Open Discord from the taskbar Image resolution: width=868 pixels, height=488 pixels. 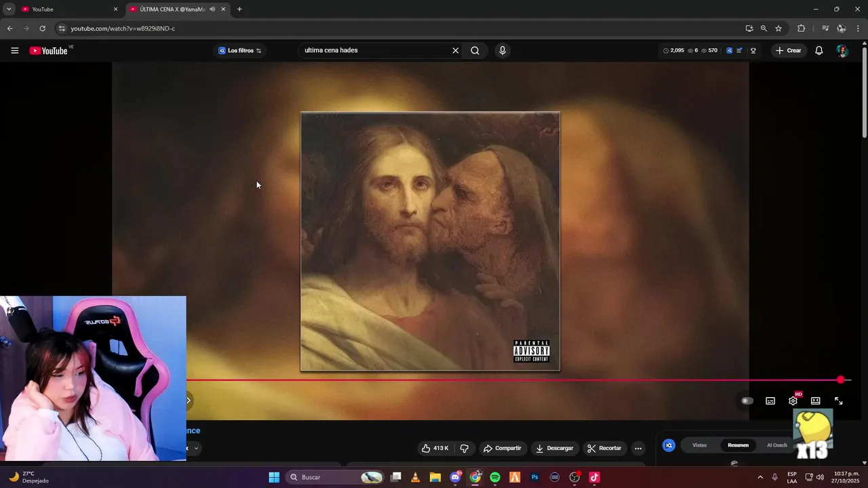(455, 477)
